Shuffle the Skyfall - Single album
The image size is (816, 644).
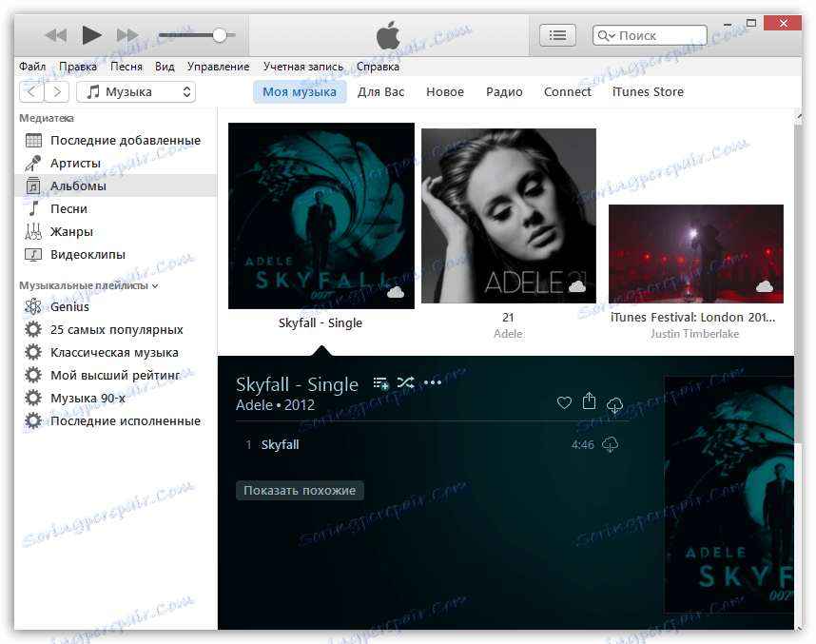tap(405, 383)
